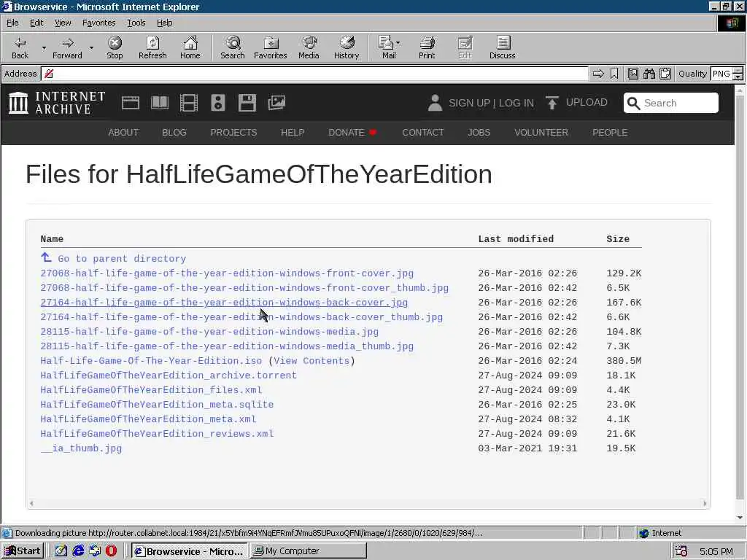
Task: Open the Video film strip icon
Action: tap(189, 103)
